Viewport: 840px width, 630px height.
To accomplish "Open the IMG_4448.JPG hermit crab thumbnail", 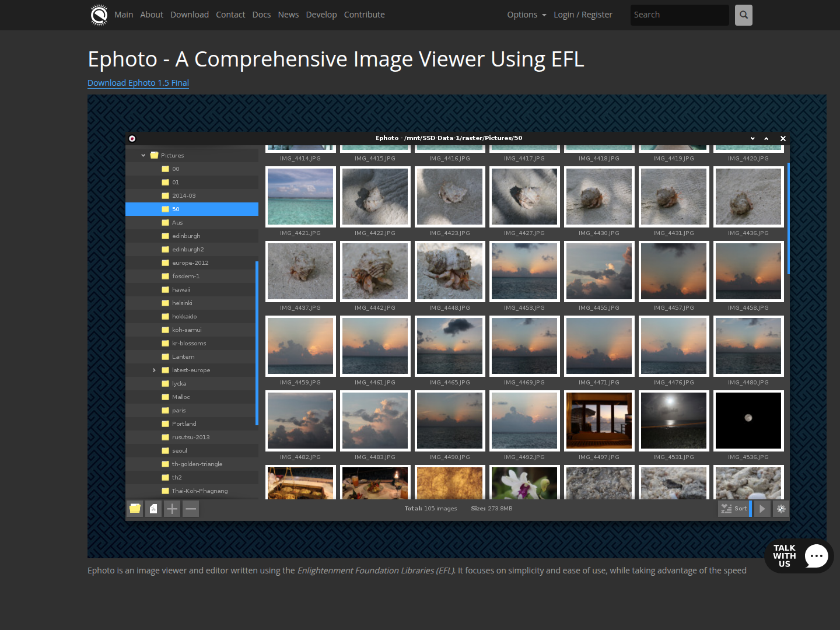I will coord(450,271).
